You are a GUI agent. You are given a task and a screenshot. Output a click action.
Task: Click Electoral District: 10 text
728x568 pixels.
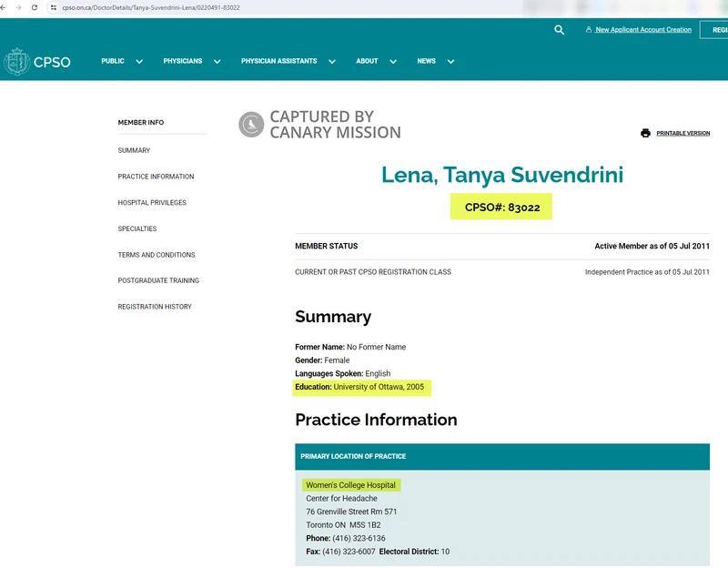click(414, 552)
